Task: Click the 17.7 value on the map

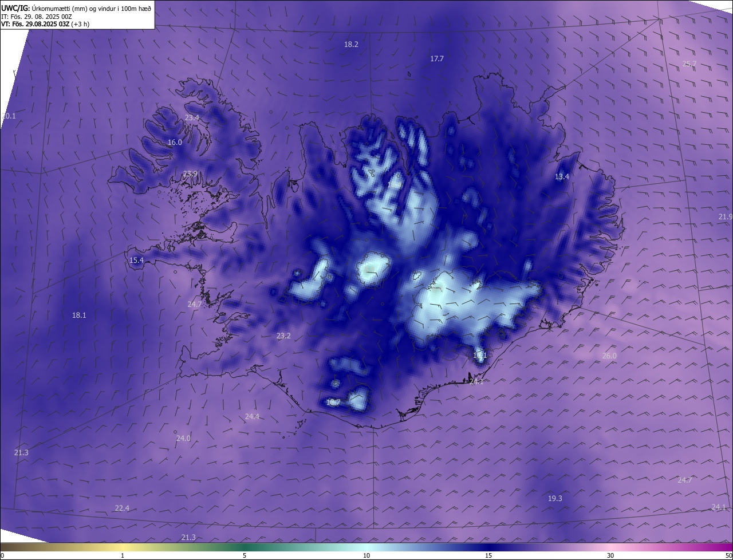Action: pos(437,58)
